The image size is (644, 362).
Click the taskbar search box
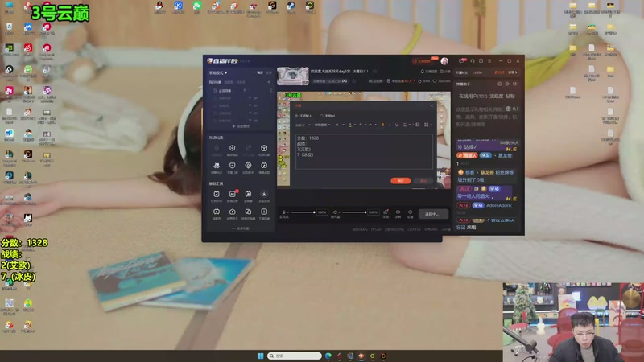294,356
